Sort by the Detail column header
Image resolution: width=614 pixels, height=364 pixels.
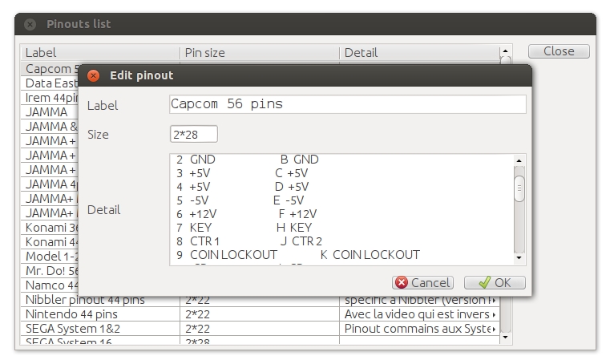[x=419, y=53]
